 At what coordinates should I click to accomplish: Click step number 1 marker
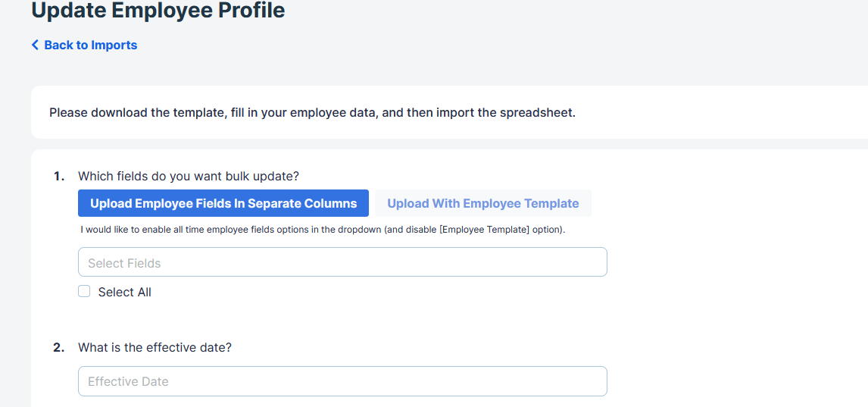tap(58, 176)
